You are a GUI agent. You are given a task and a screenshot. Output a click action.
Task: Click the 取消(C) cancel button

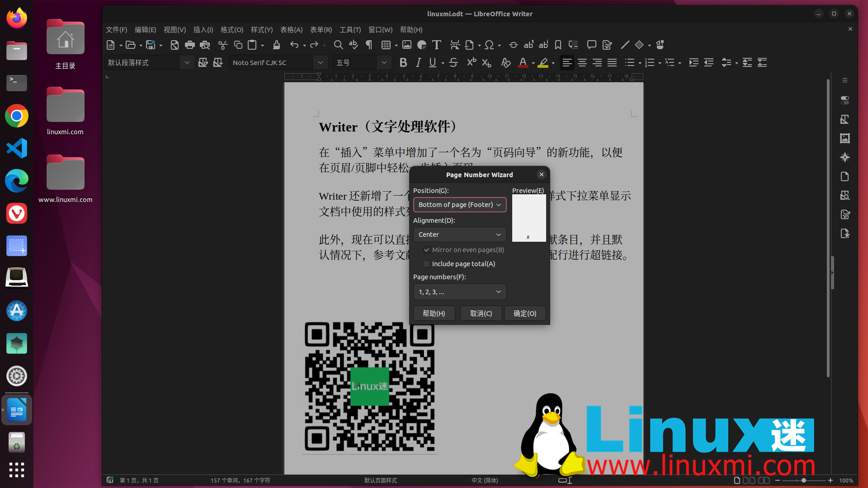click(481, 313)
